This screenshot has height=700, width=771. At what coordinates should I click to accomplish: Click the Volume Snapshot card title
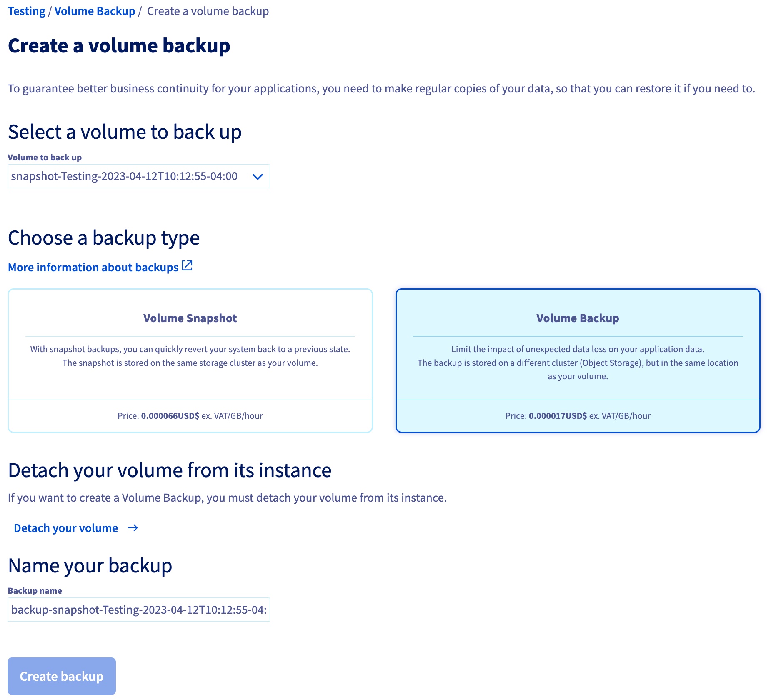pyautogui.click(x=190, y=318)
